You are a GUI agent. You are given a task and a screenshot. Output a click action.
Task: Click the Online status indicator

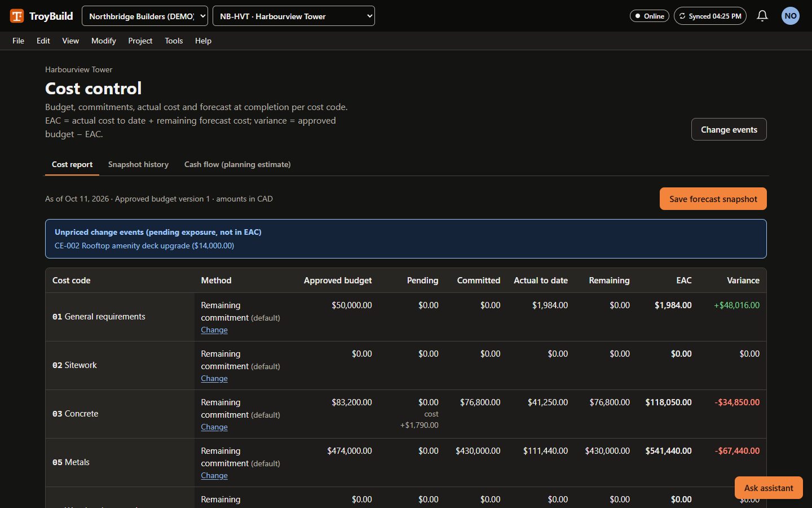[650, 16]
